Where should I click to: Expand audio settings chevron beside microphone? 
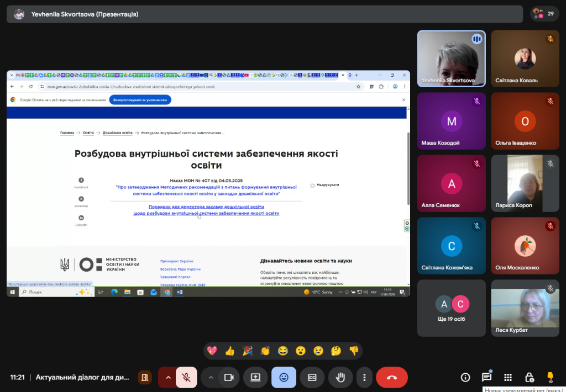click(x=167, y=378)
